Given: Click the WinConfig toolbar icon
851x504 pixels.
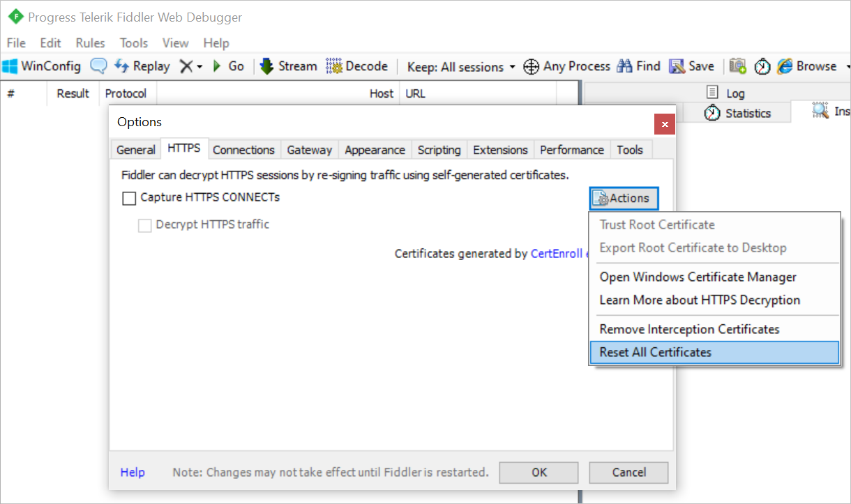Looking at the screenshot, I should click(x=9, y=66).
